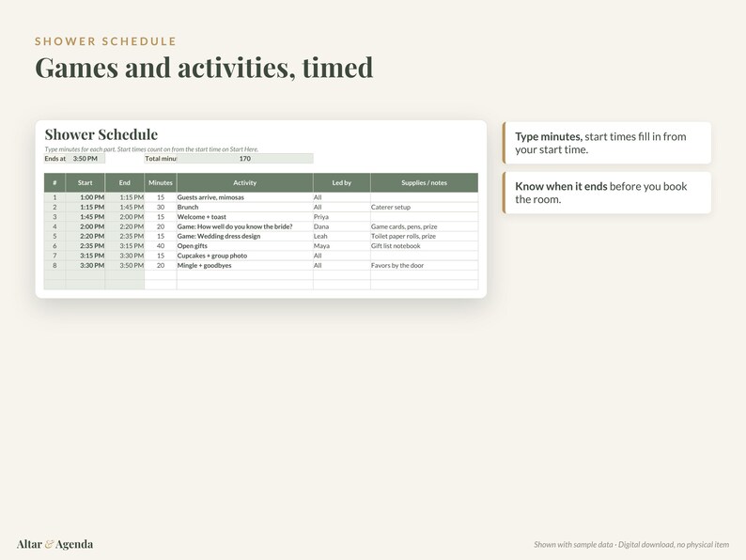Click the 'Maya' led-by cell
This screenshot has width=746, height=560.
[342, 246]
